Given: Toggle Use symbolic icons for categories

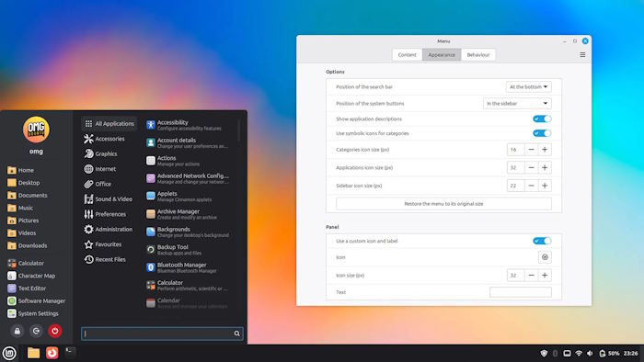Looking at the screenshot, I should click(542, 133).
